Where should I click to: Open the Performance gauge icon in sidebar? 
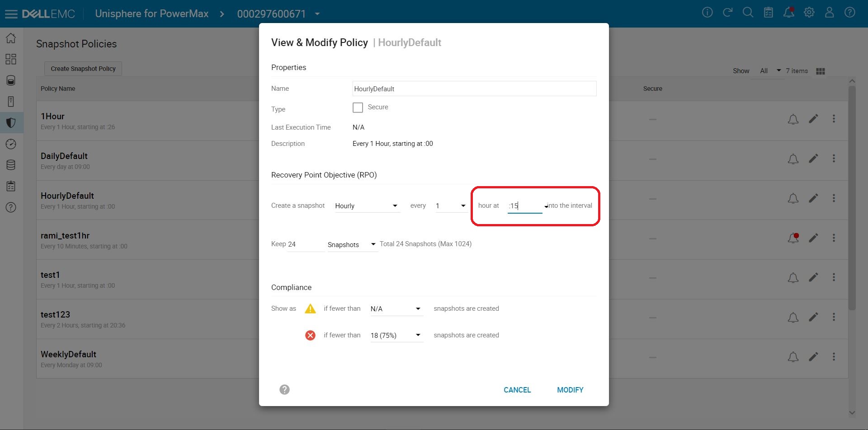click(x=11, y=144)
